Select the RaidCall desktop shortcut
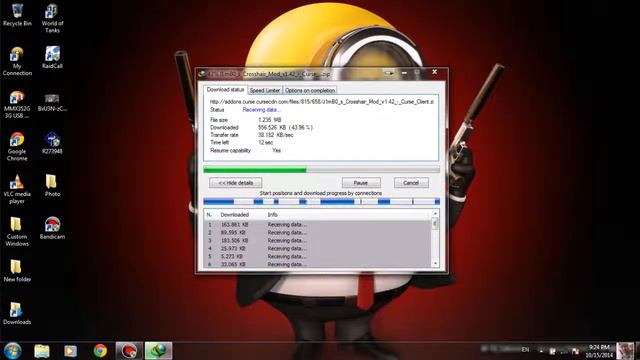 tap(52, 57)
